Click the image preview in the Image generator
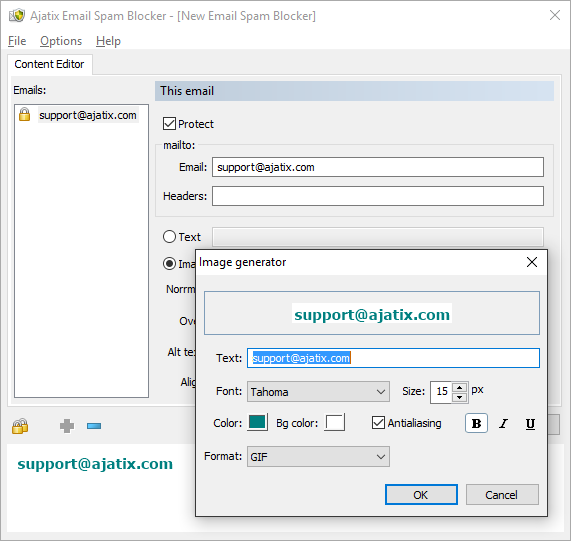Viewport: 571px width, 541px height. point(372,313)
